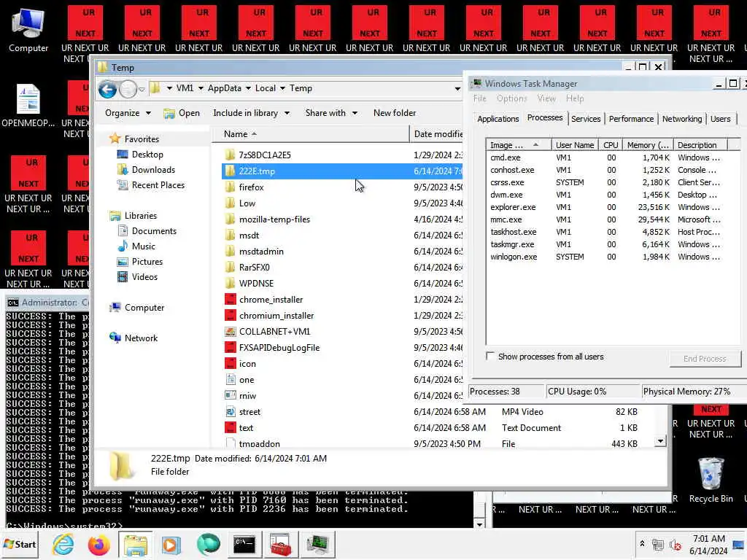
Task: Expand the AppData breadcrumb arrow
Action: (248, 88)
